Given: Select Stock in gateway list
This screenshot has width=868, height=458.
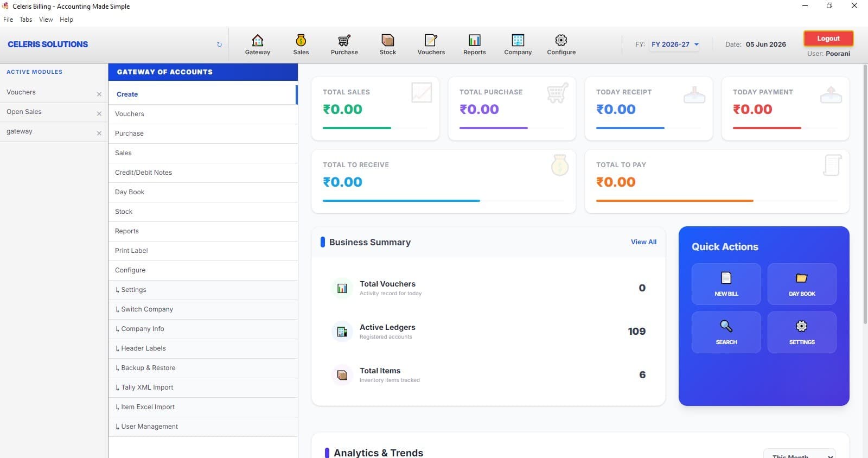Looking at the screenshot, I should click(x=203, y=212).
